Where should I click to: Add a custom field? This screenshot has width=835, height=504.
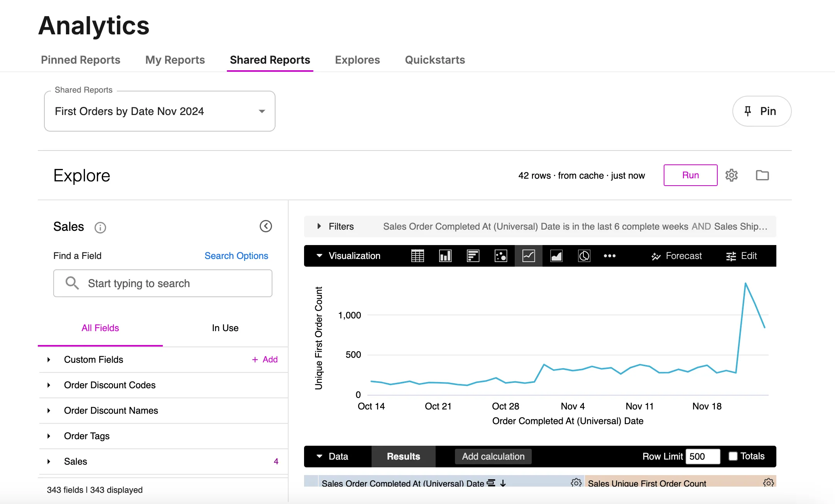265,360
